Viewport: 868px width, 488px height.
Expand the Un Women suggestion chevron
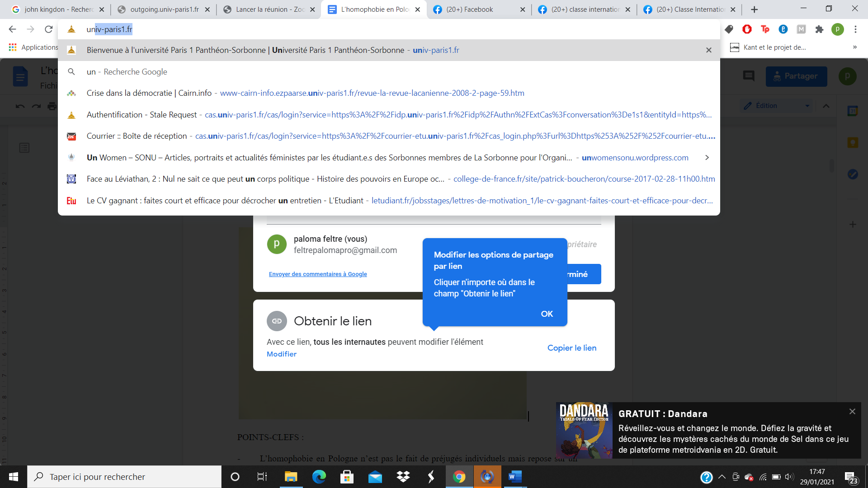click(x=707, y=157)
